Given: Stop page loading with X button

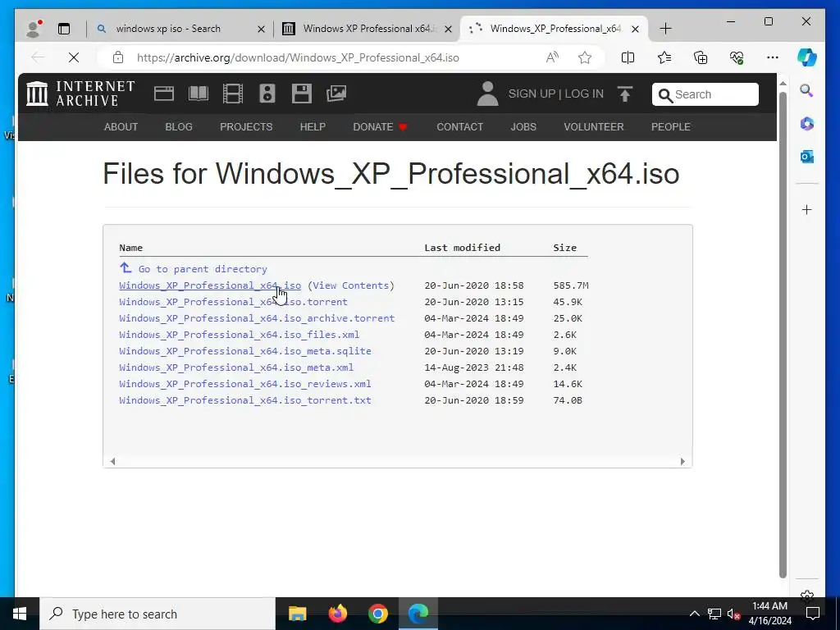Looking at the screenshot, I should (73, 57).
